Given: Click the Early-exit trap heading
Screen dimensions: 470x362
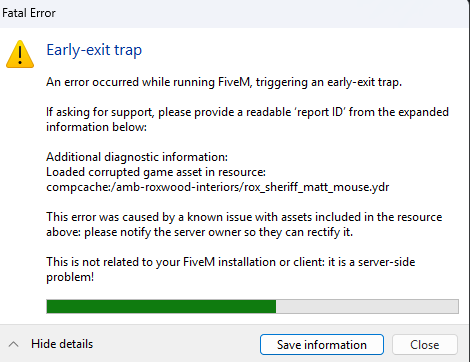Looking at the screenshot, I should (x=94, y=50).
